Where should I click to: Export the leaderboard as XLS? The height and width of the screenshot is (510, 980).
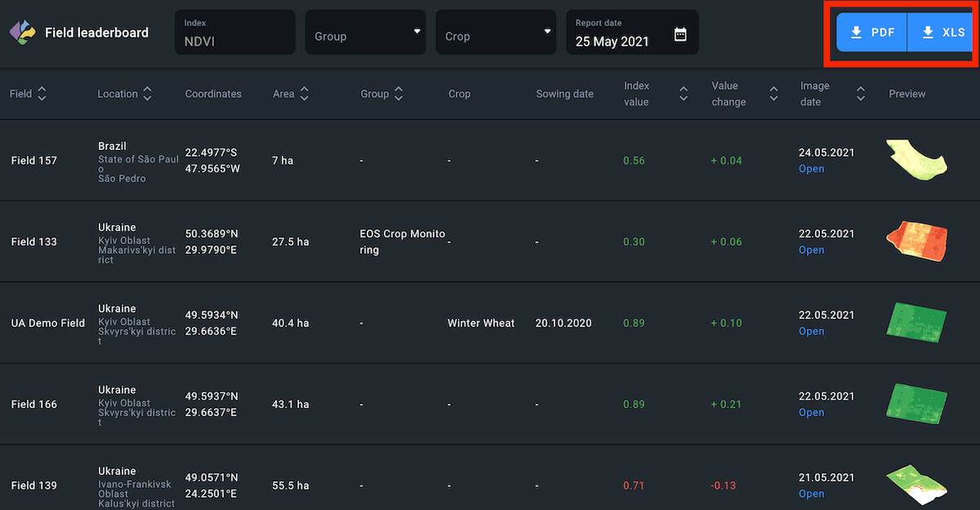pyautogui.click(x=942, y=33)
